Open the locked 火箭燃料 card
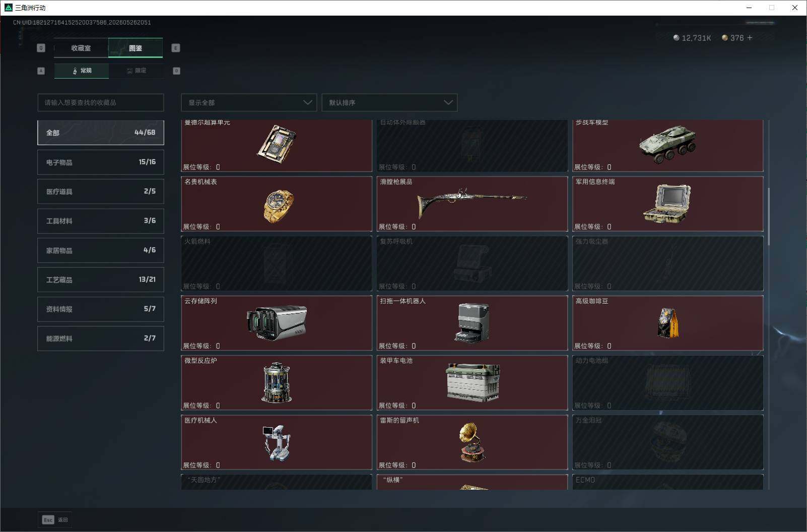The image size is (807, 532). [277, 263]
